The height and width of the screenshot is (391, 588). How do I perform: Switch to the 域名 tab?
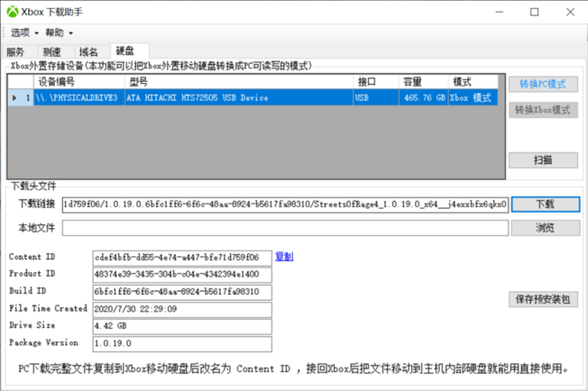pos(88,51)
